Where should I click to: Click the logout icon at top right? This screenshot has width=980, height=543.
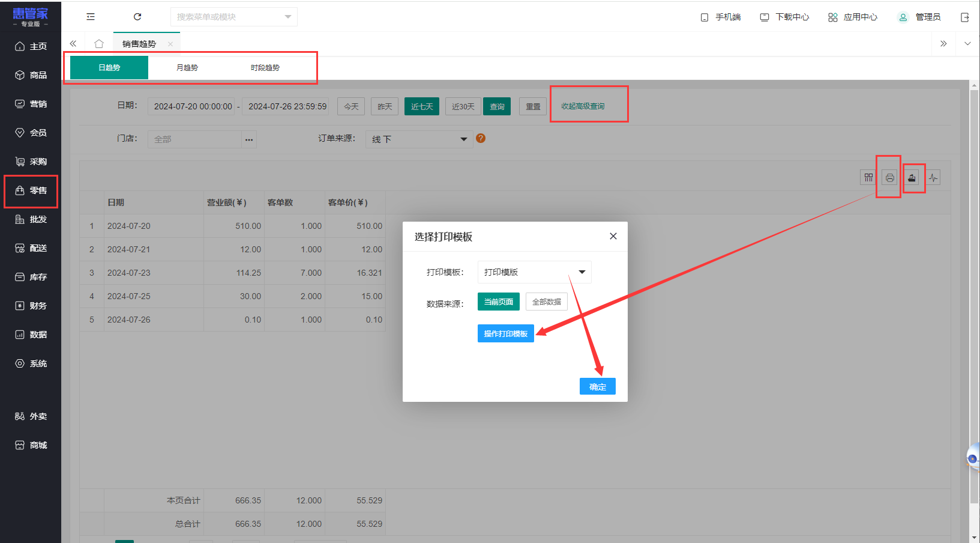point(965,17)
